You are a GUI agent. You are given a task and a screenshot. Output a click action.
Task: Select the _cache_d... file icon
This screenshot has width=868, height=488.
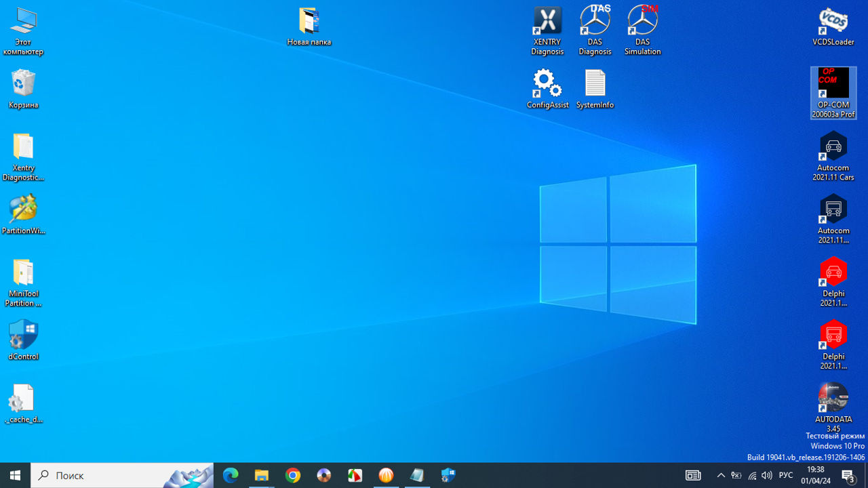click(23, 403)
